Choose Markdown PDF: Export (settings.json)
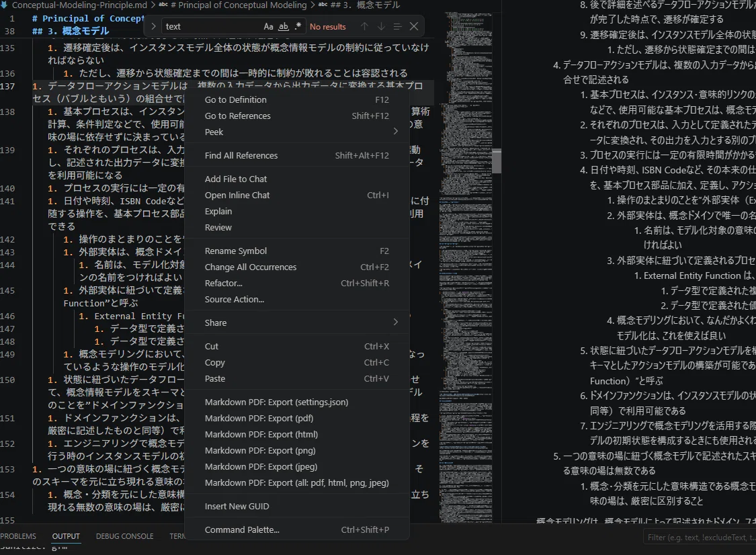Viewport: 756px width, 555px height. (x=297, y=402)
